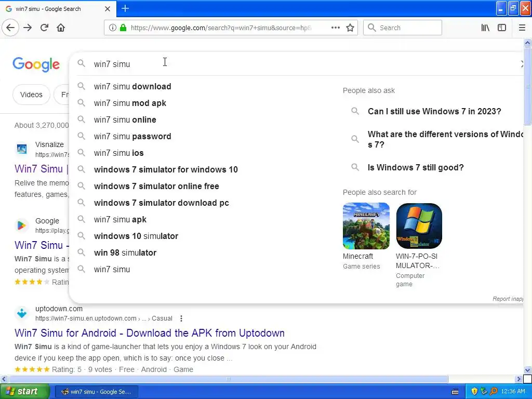
Task: Click vertical scrollbar down arrow
Action: [x=527, y=370]
